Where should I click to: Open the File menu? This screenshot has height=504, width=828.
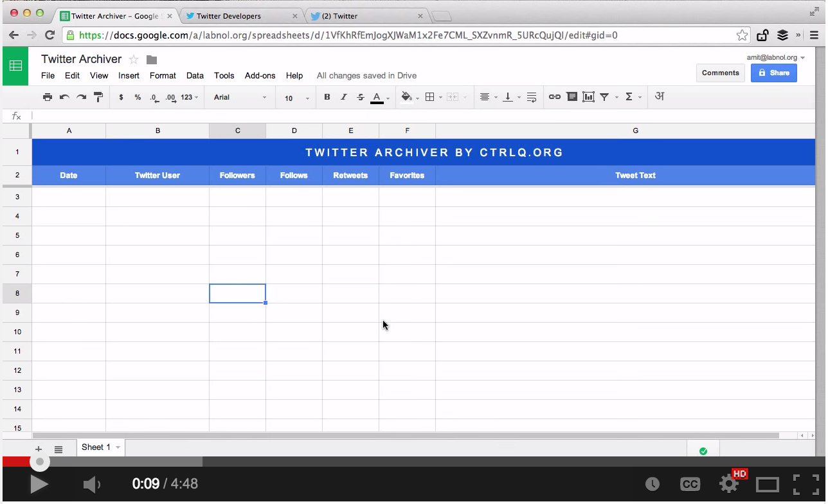click(x=48, y=75)
